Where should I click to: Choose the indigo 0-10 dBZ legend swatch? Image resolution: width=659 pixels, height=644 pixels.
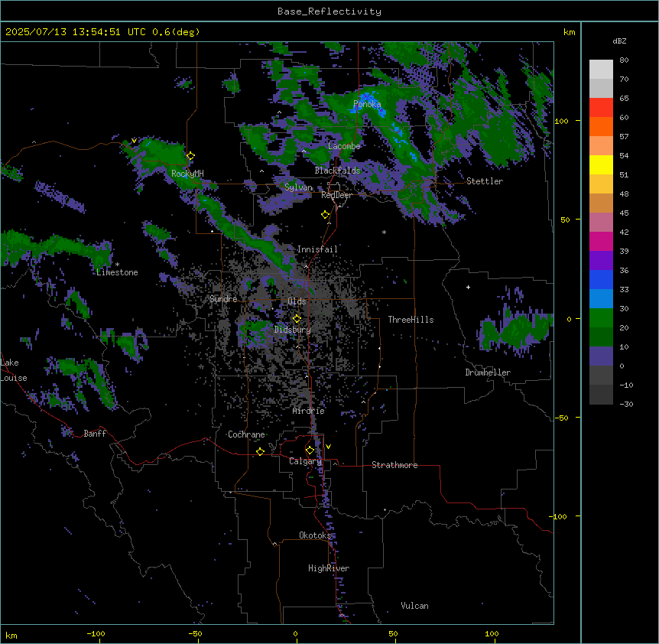[x=601, y=356]
